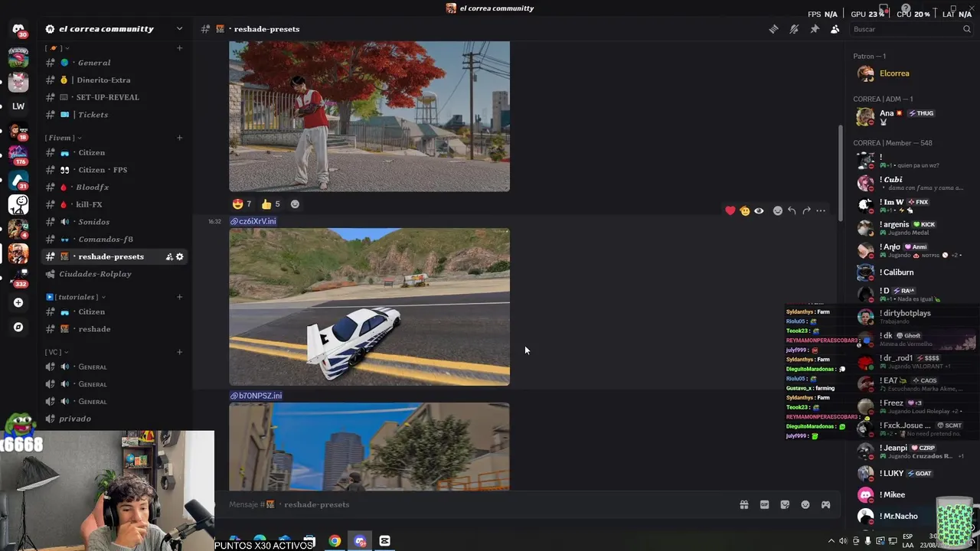980x551 pixels.
Task: Join the privado voice channel
Action: pyautogui.click(x=115, y=419)
